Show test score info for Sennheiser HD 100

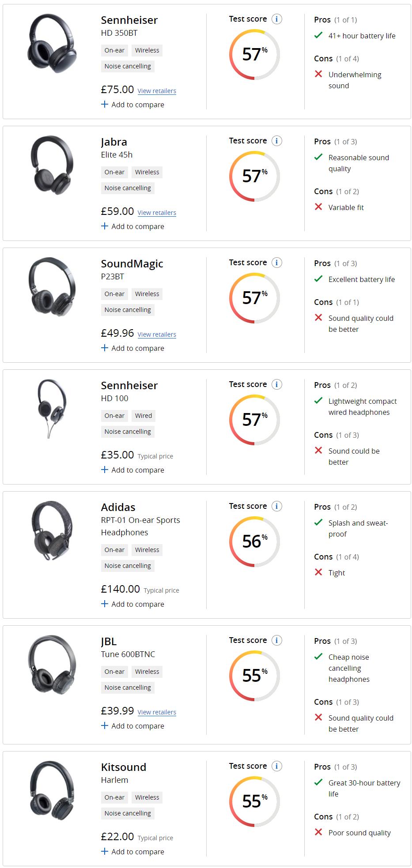coord(276,384)
